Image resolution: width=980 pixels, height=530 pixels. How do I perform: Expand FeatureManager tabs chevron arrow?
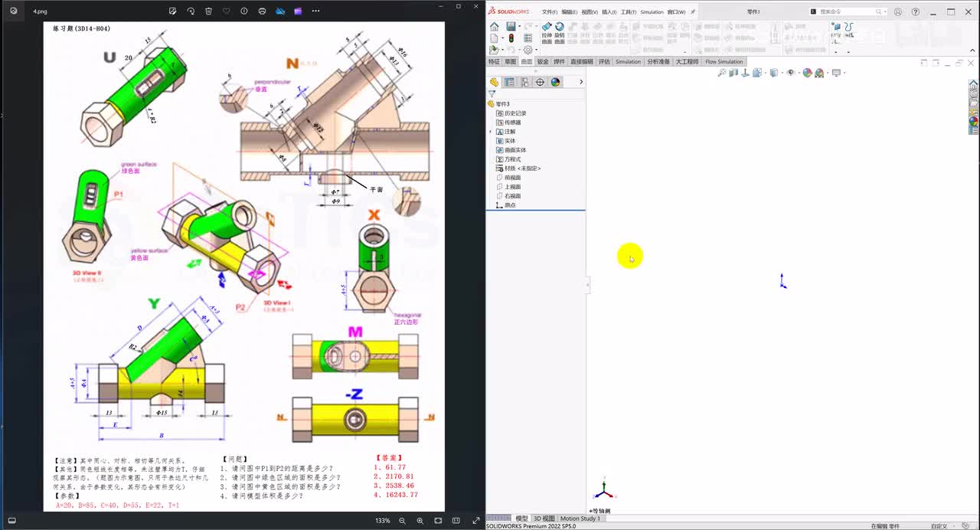[581, 82]
